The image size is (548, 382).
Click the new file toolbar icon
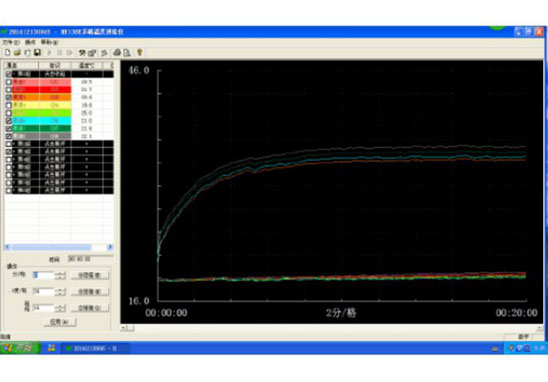click(7, 53)
